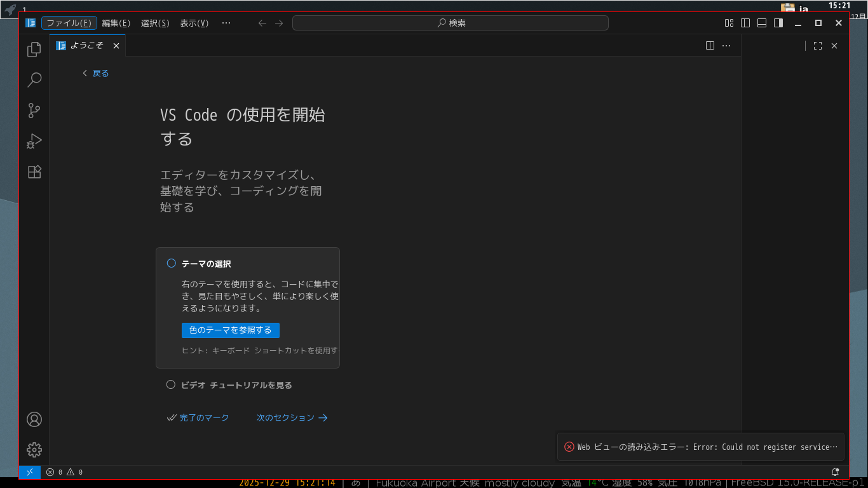The image size is (868, 488).
Task: Open the 編集(E) menu
Action: (x=116, y=23)
